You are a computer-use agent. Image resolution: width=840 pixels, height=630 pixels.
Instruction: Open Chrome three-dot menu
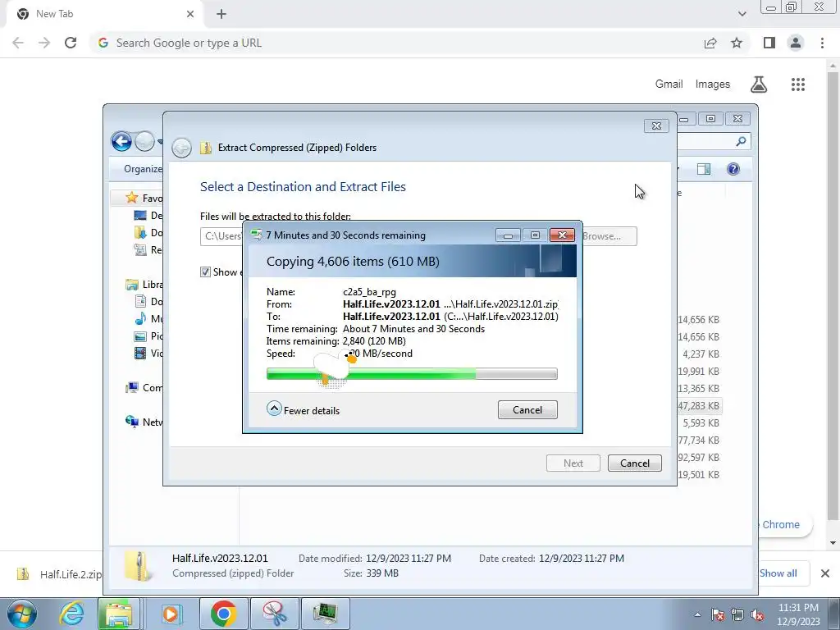(822, 43)
